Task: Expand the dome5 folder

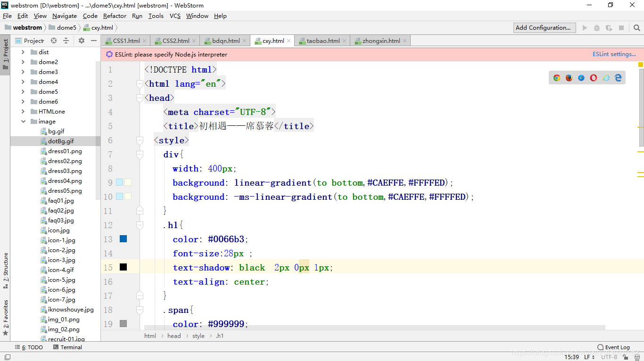Action: [x=23, y=92]
